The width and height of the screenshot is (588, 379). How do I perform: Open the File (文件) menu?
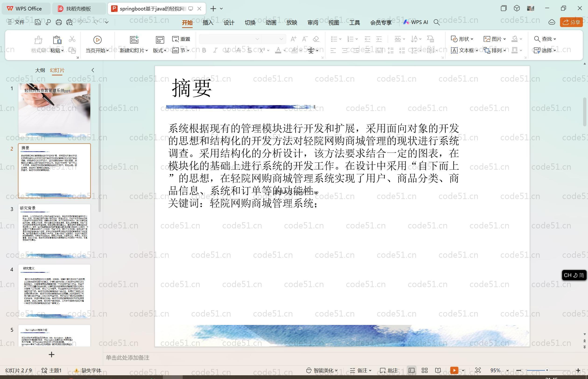[x=16, y=22]
